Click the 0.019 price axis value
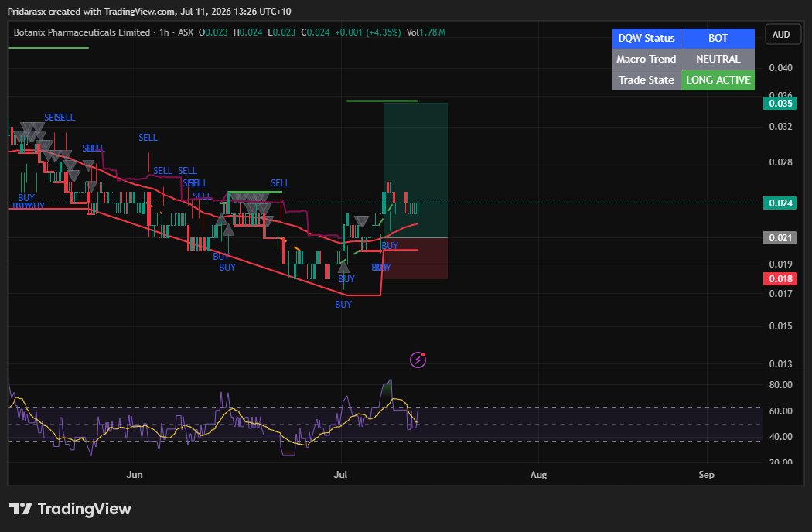 [780, 264]
